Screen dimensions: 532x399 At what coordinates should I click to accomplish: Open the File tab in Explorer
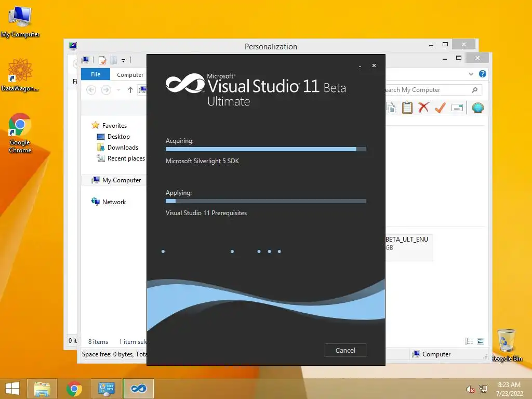tap(96, 74)
